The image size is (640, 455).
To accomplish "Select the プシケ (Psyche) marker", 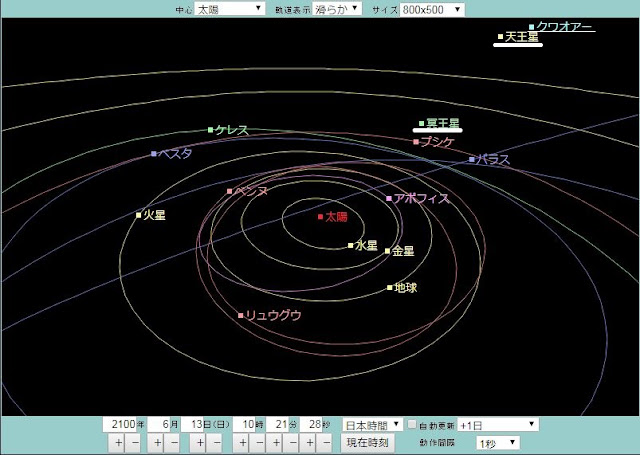I will (416, 142).
